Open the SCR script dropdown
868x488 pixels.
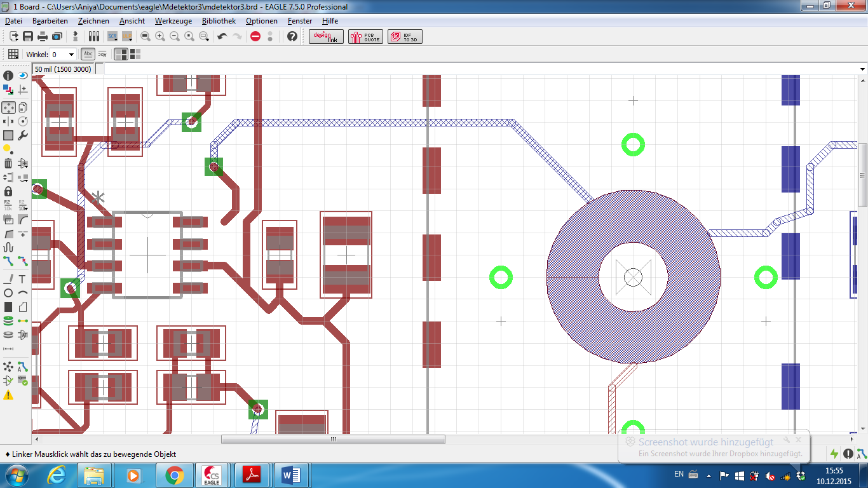pos(112,36)
